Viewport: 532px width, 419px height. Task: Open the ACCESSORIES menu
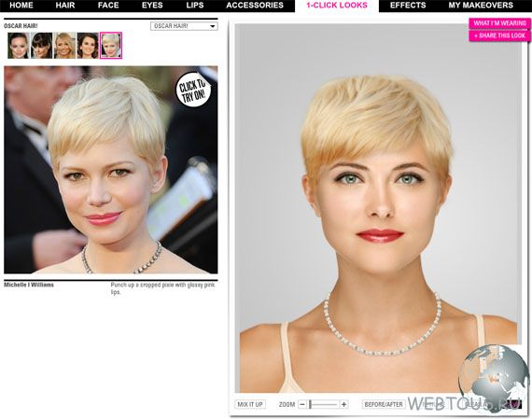(255, 6)
